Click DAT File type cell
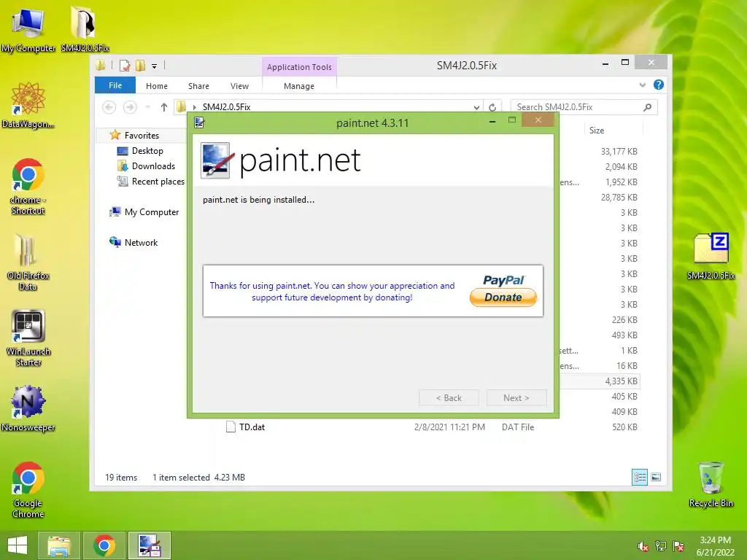Screen dimensions: 747x560 pos(518,427)
